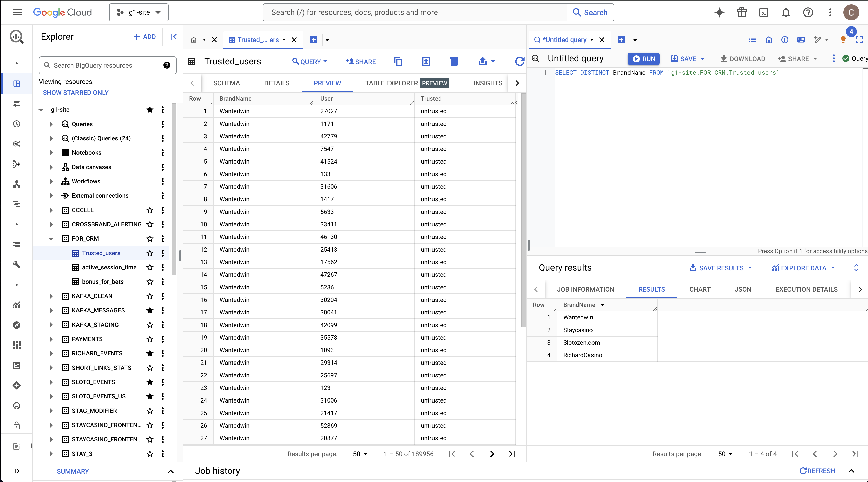This screenshot has width=868, height=482.
Task: Refresh the Job history
Action: 817,471
